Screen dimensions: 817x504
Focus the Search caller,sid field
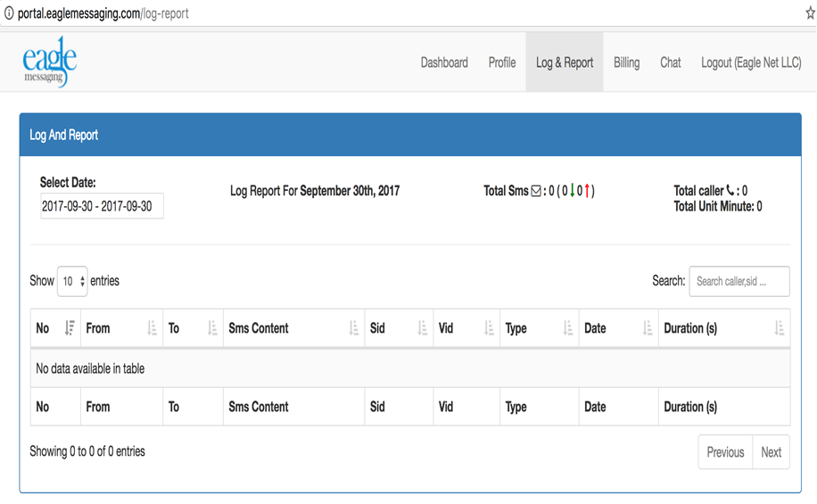739,281
